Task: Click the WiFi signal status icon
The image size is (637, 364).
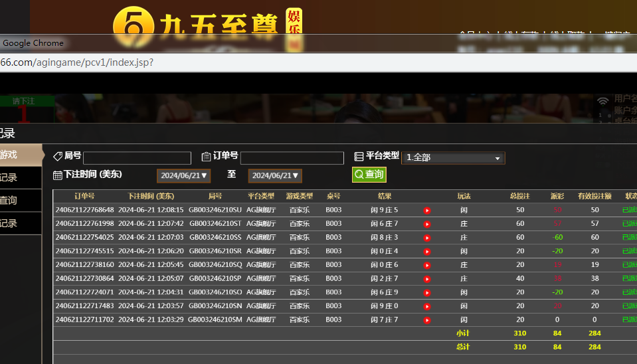Action: click(x=602, y=102)
